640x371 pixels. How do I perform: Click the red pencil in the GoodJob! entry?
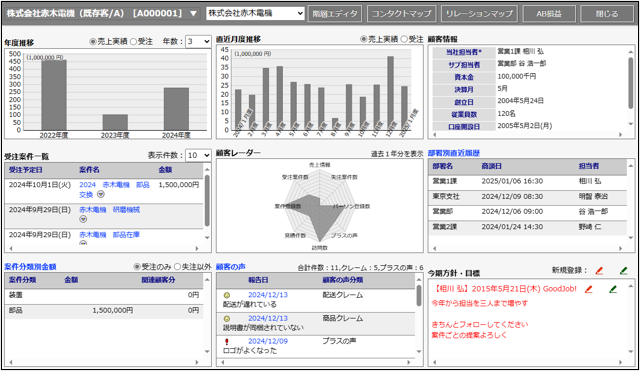click(589, 289)
